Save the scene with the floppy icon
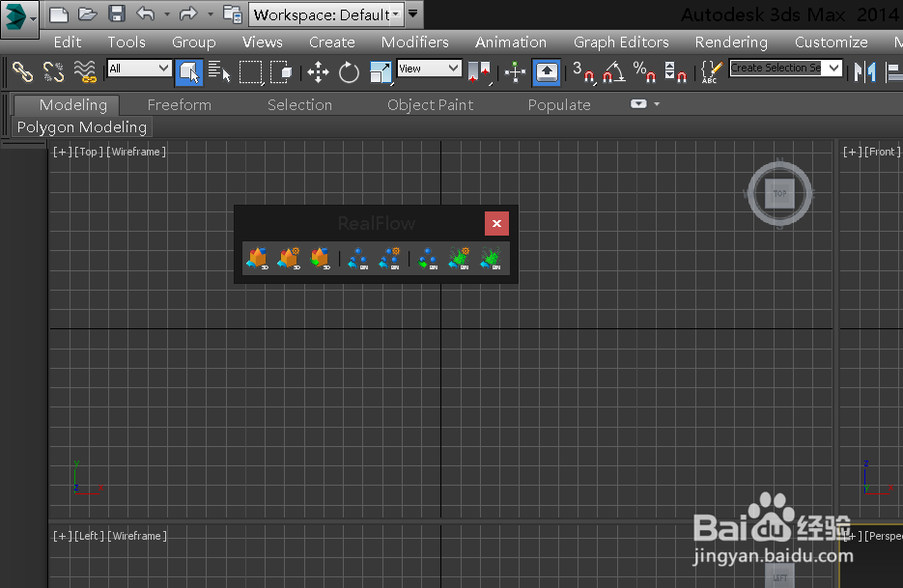 coord(117,14)
